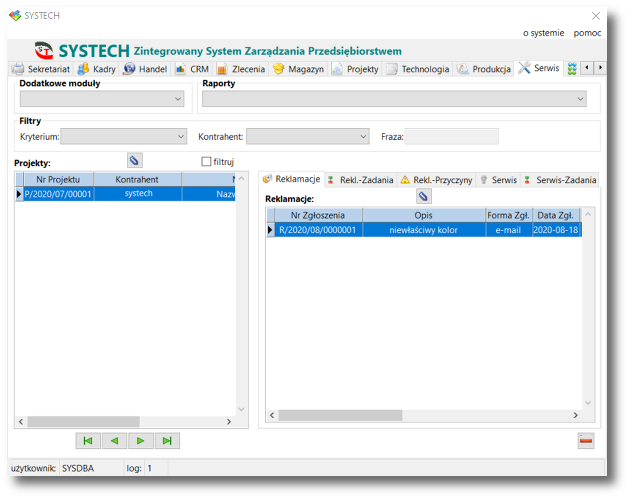
Task: Switch to the Reklamacje tab
Action: coord(292,179)
